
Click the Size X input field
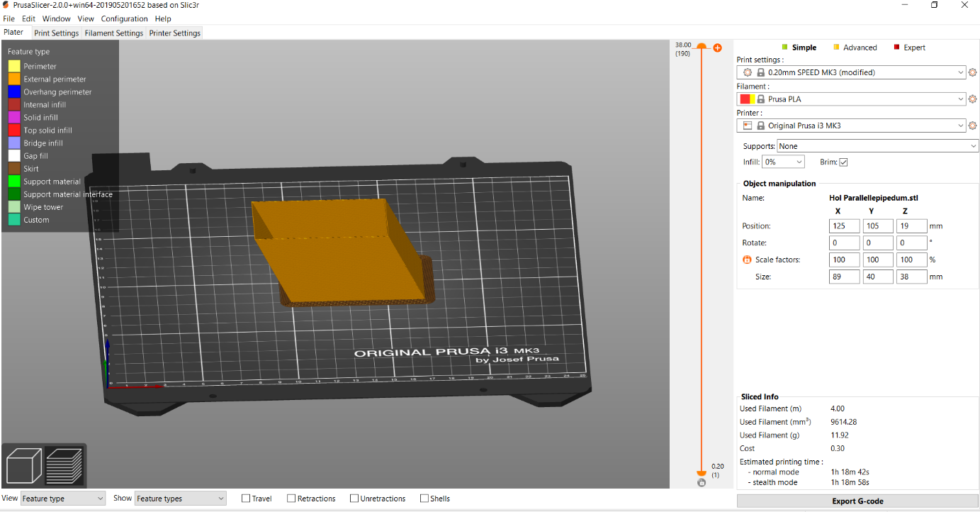pyautogui.click(x=844, y=277)
